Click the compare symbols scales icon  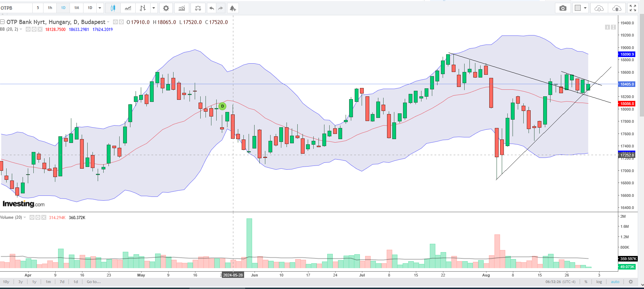tap(198, 8)
